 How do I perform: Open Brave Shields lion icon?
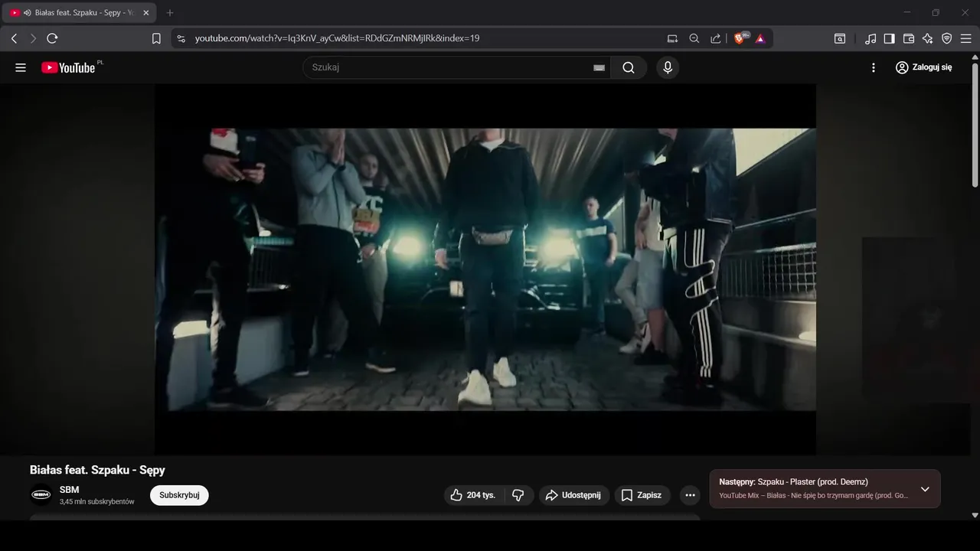coord(740,38)
